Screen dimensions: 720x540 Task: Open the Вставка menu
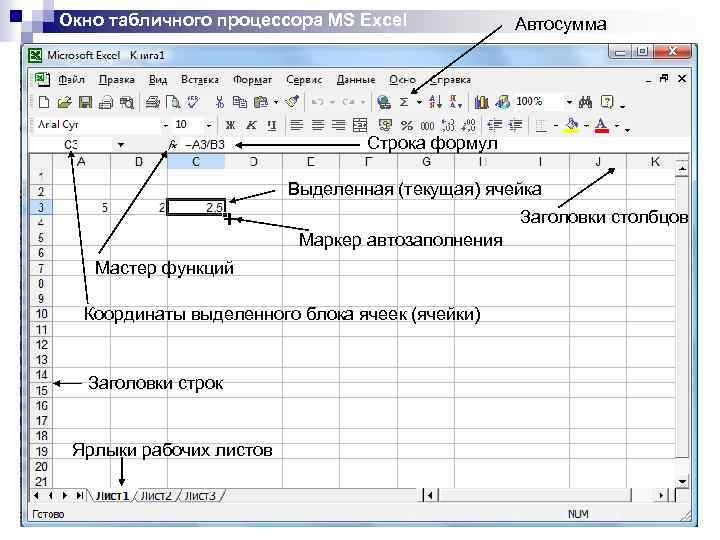pos(200,80)
